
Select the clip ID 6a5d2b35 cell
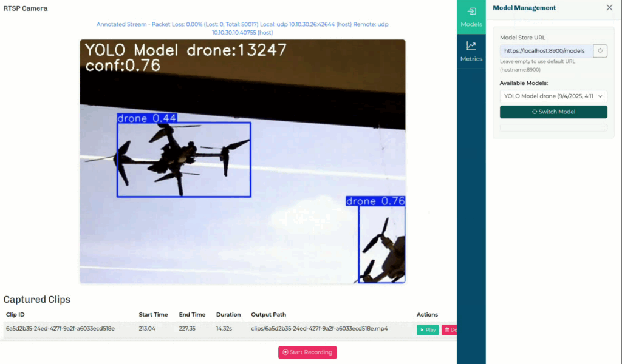pos(60,329)
